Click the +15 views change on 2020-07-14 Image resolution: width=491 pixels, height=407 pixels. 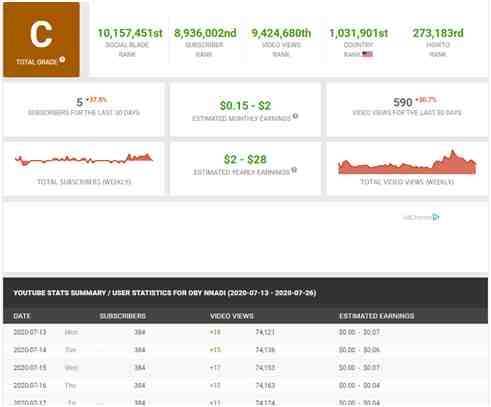pos(215,350)
